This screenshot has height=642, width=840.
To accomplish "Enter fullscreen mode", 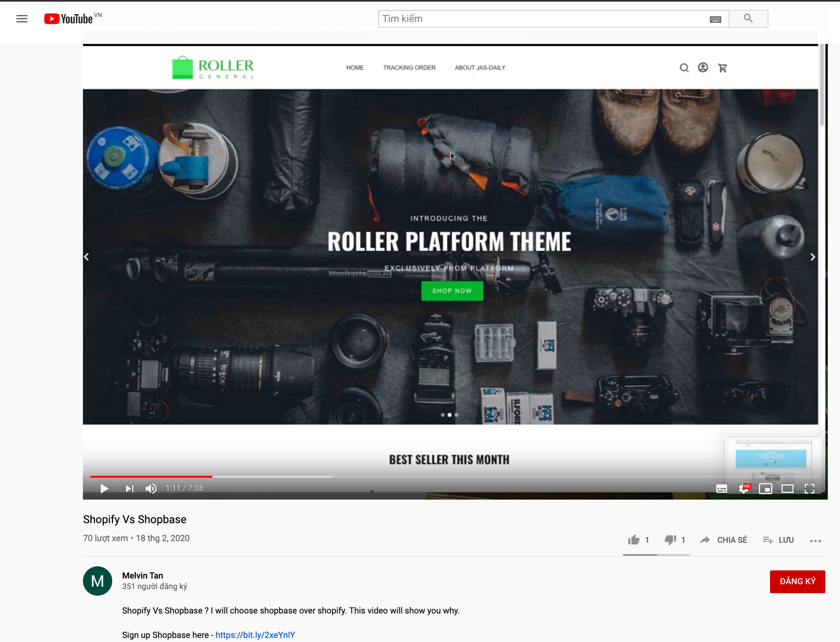I will coord(810,489).
